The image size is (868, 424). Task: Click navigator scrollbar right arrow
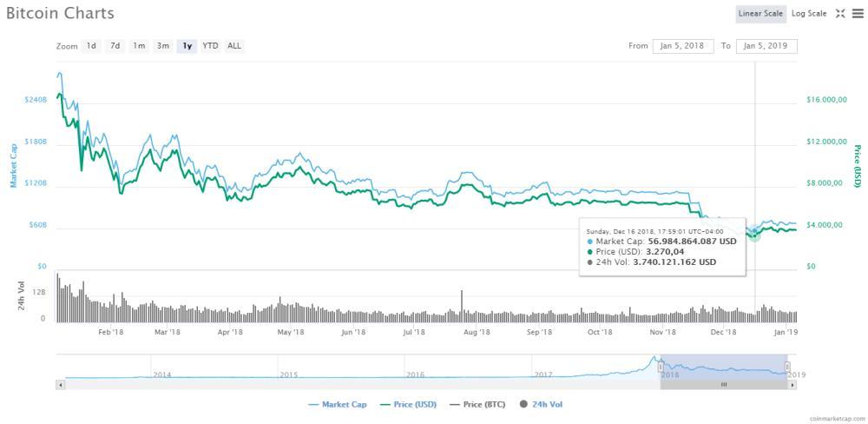pos(792,384)
